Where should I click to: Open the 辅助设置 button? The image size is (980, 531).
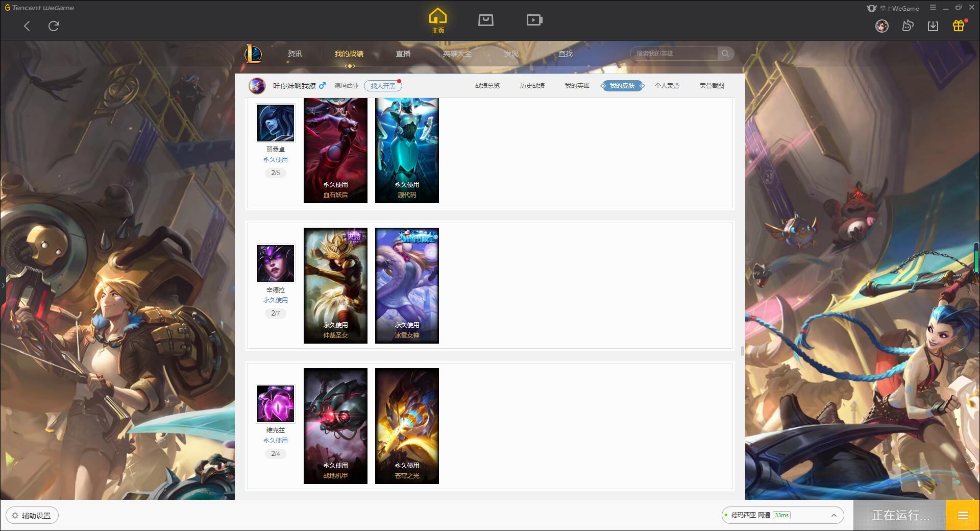[x=32, y=516]
